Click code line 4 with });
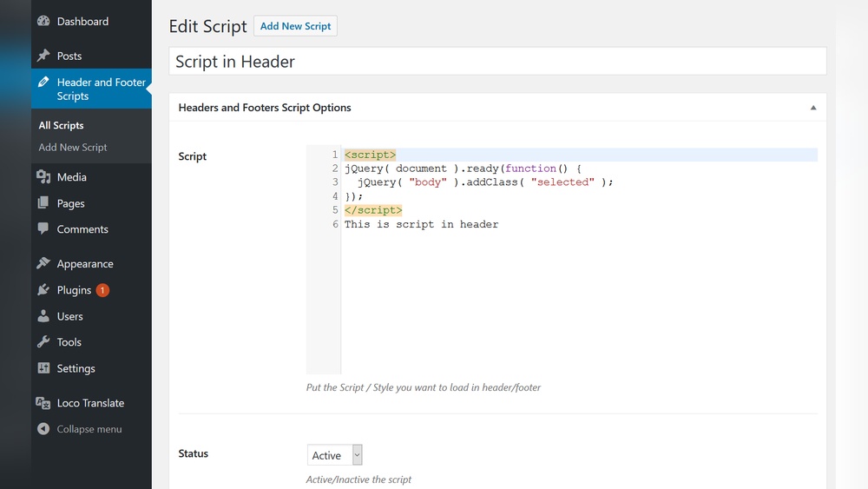The image size is (868, 489). (x=354, y=196)
